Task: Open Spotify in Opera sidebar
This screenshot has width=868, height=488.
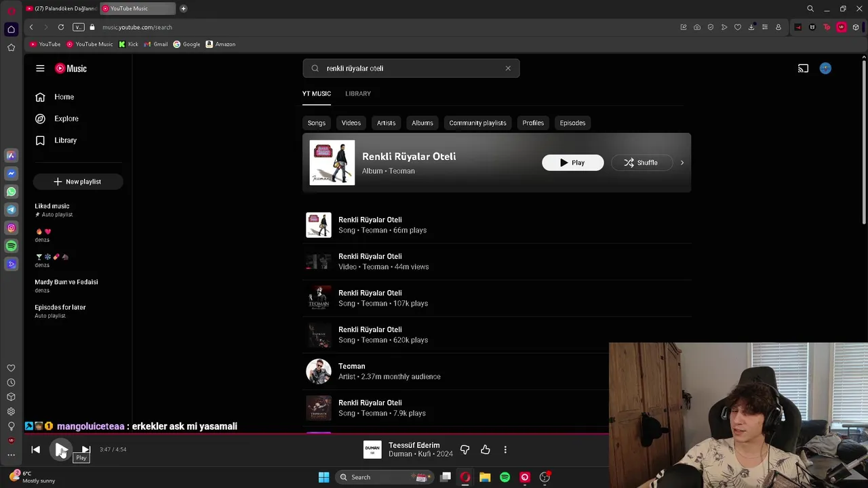Action: pyautogui.click(x=11, y=246)
